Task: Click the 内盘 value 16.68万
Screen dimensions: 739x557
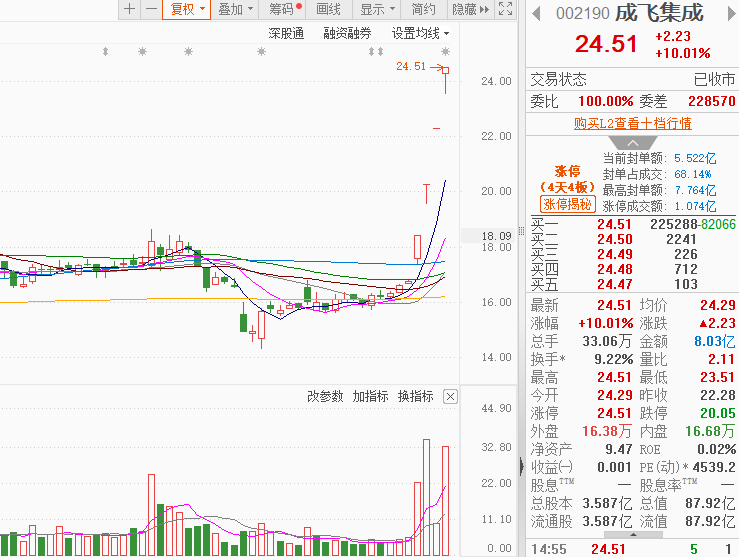Action: pos(710,431)
